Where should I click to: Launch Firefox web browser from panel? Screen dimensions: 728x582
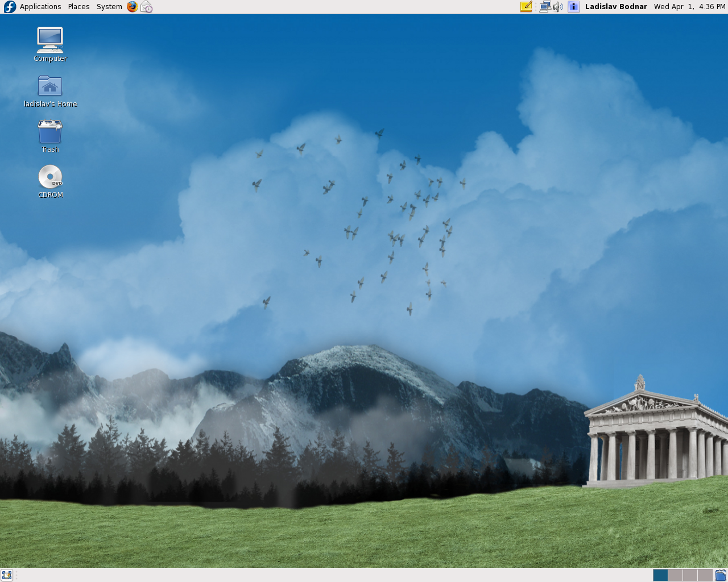[x=133, y=7]
